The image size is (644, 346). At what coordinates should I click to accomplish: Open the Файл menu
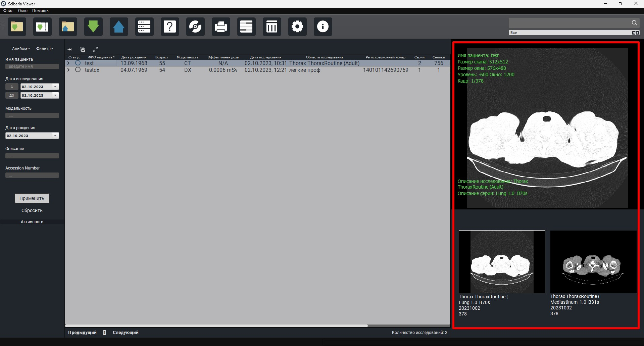point(8,11)
